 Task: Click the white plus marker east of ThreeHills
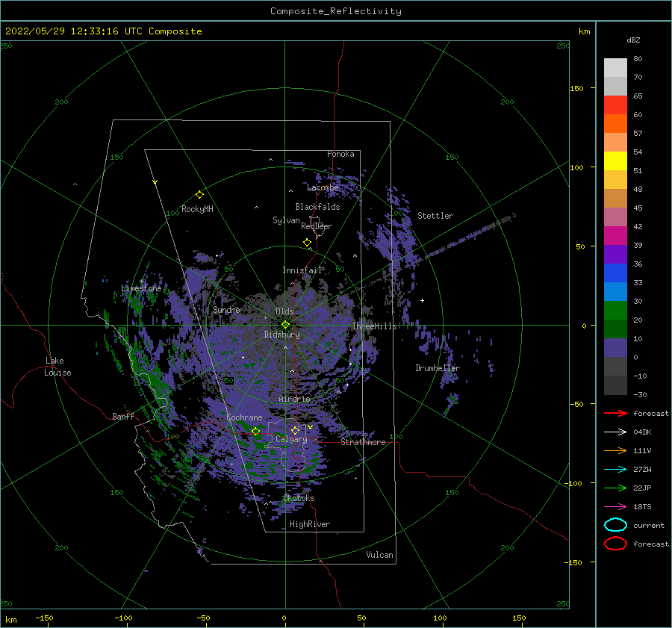click(x=422, y=300)
